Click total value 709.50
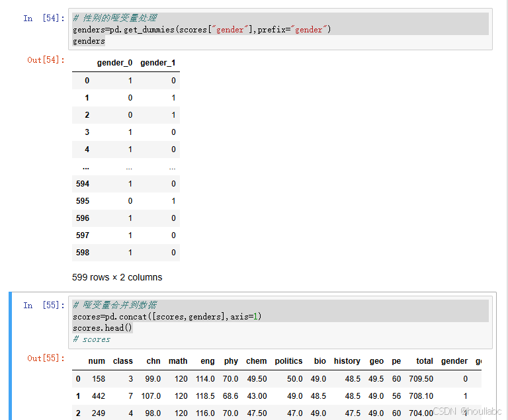 tap(421, 378)
